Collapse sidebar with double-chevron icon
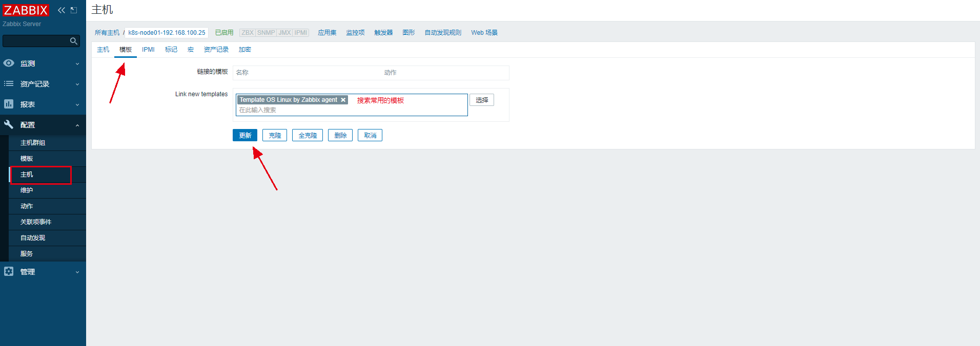The image size is (980, 346). 62,10
